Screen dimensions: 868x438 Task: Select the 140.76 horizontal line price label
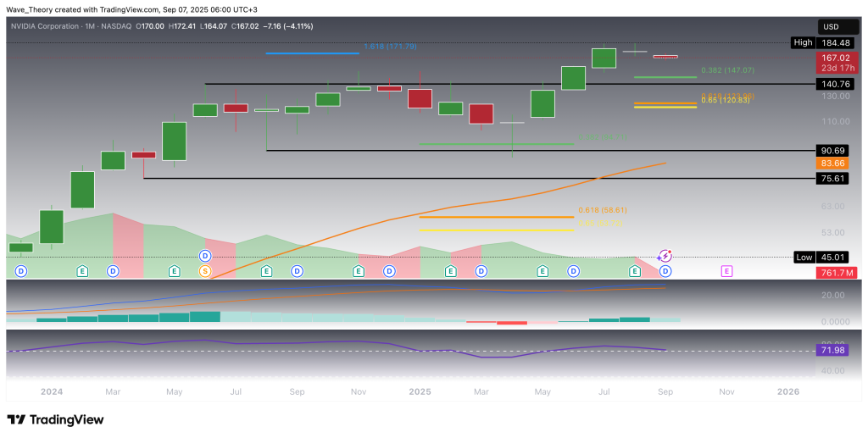click(x=828, y=84)
